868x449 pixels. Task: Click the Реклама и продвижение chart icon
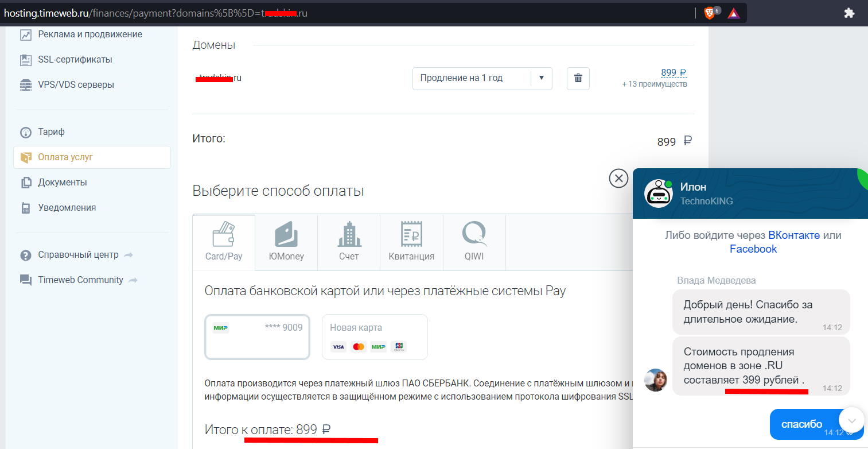[x=26, y=34]
